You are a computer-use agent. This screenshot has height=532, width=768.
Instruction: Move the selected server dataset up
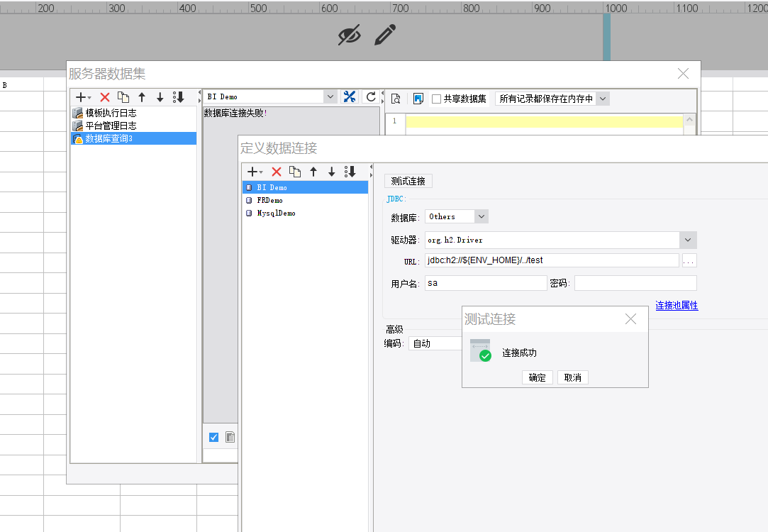142,97
